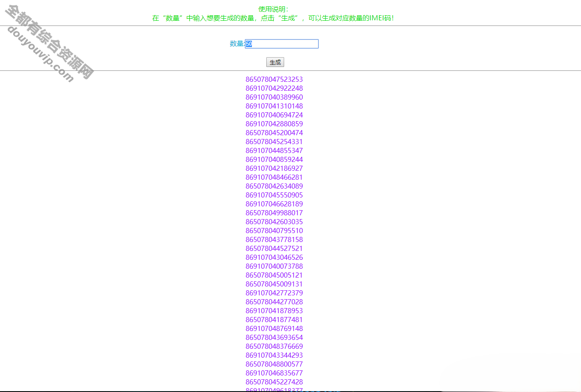Click the 数量 quantity input field

tap(282, 44)
